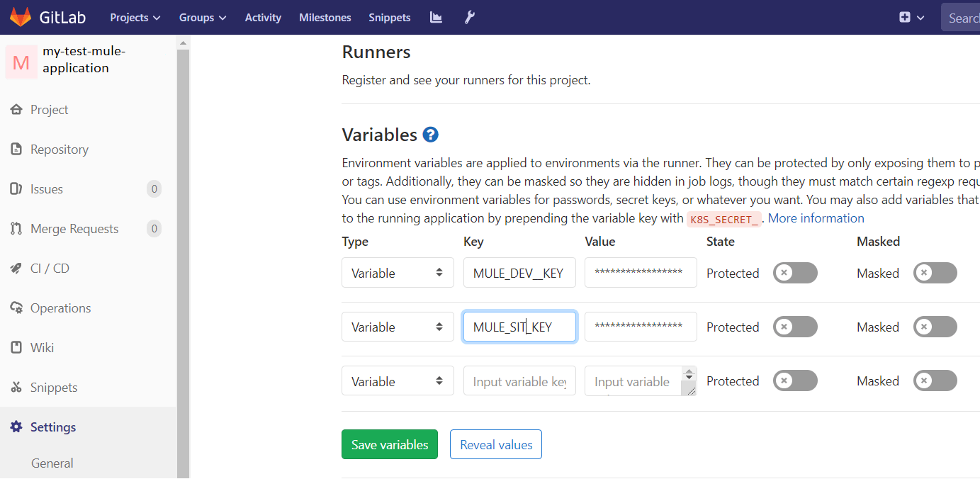Viewport: 980px width, 479px height.
Task: Enable Protected for MULE_DEV__KEY variable
Action: pyautogui.click(x=794, y=272)
